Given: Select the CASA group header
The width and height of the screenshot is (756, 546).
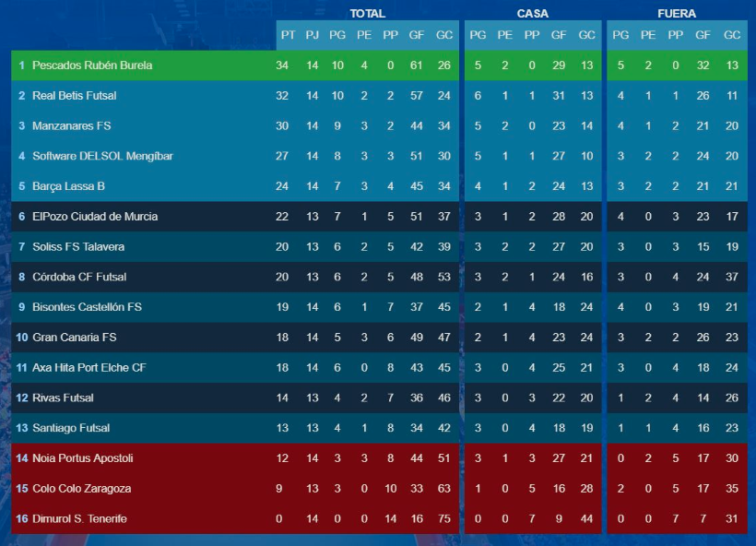Looking at the screenshot, I should (x=533, y=14).
